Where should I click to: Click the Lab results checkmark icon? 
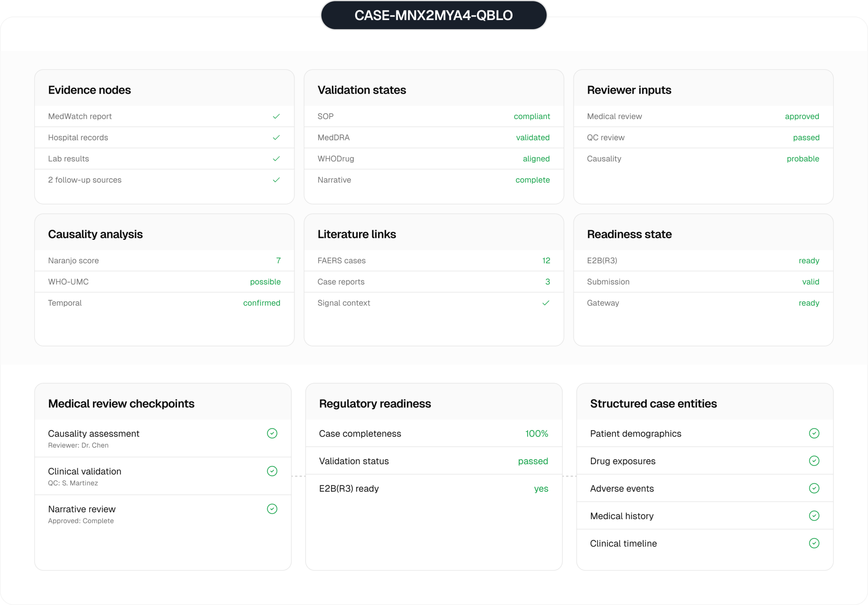pyautogui.click(x=276, y=158)
